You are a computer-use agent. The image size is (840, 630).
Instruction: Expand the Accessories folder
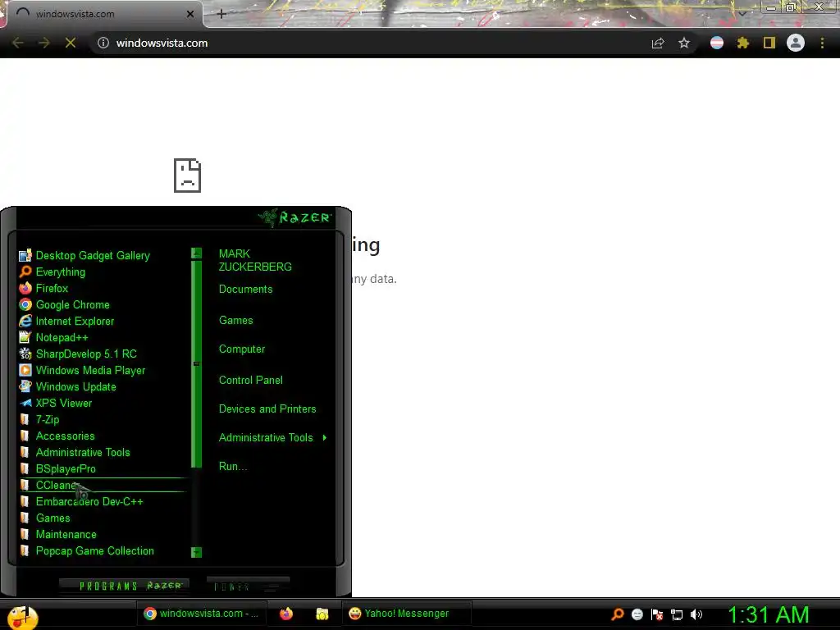pyautogui.click(x=57, y=436)
